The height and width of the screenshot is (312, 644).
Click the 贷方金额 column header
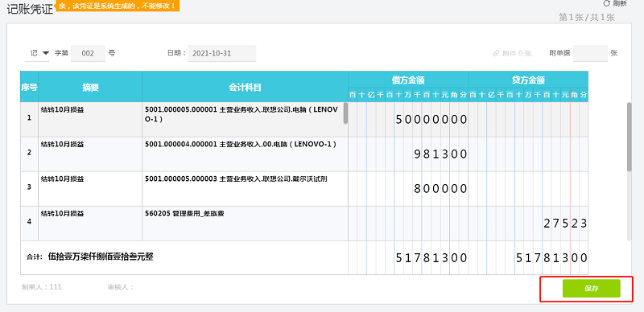click(528, 80)
